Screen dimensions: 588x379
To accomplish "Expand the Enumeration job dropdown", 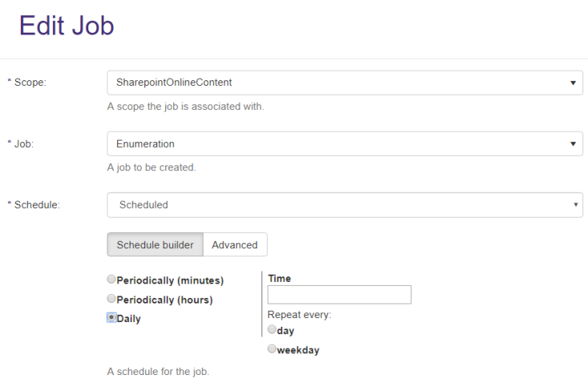I will [x=345, y=144].
